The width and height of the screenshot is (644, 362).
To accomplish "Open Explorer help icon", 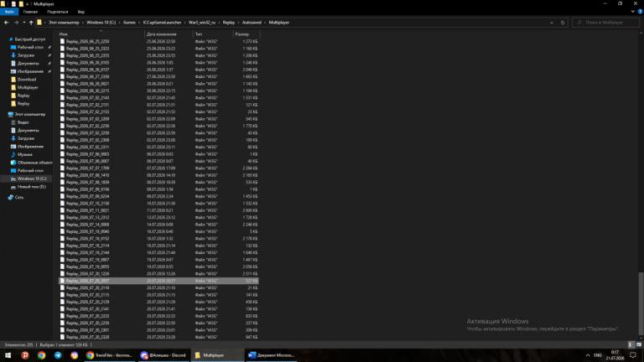I will point(640,12).
